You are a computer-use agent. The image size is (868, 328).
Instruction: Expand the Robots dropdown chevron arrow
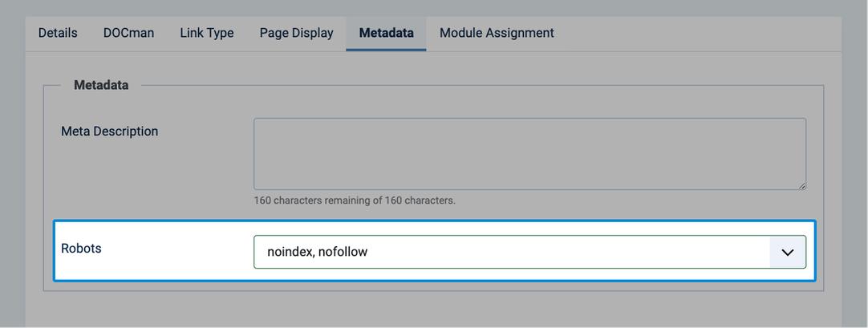click(x=787, y=253)
